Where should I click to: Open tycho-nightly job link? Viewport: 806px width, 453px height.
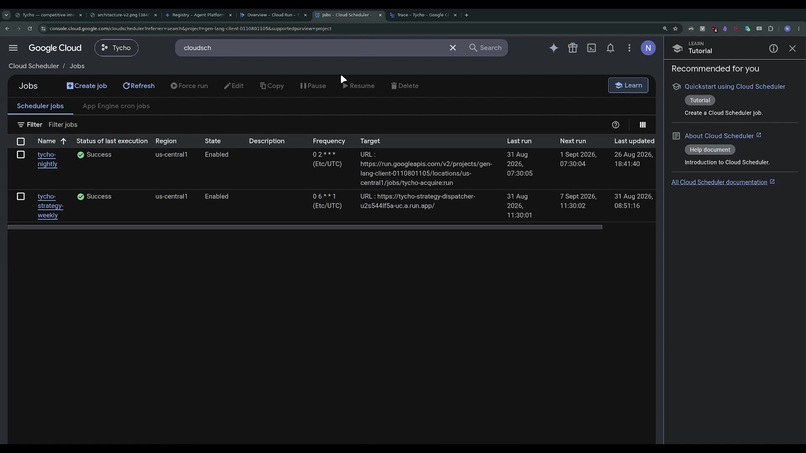point(47,159)
